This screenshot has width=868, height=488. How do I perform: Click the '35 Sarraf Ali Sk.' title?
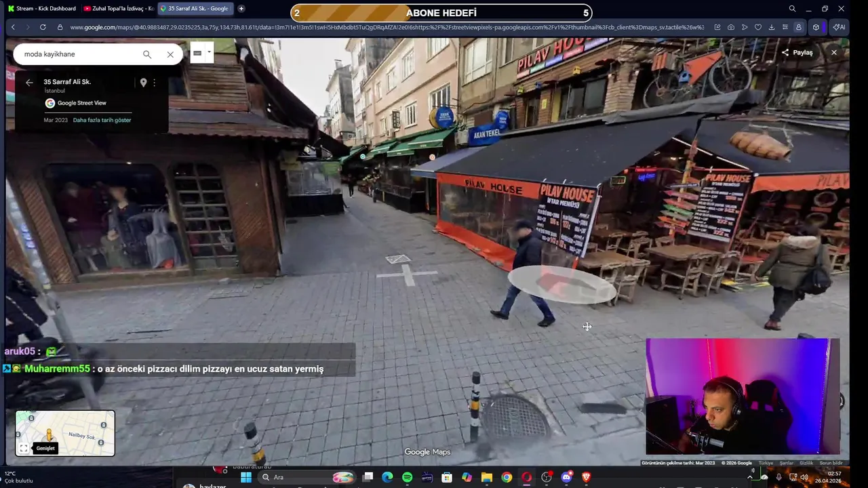67,82
